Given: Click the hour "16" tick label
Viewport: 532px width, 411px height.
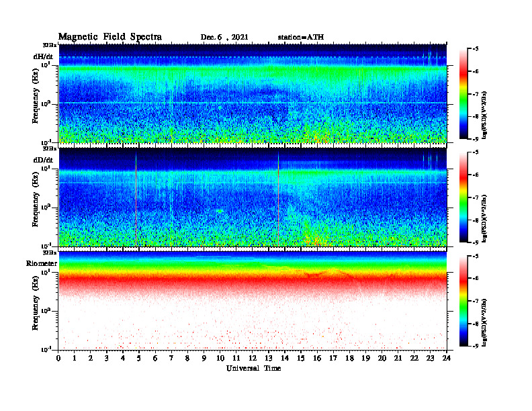Looking at the screenshot, I should click(317, 359).
